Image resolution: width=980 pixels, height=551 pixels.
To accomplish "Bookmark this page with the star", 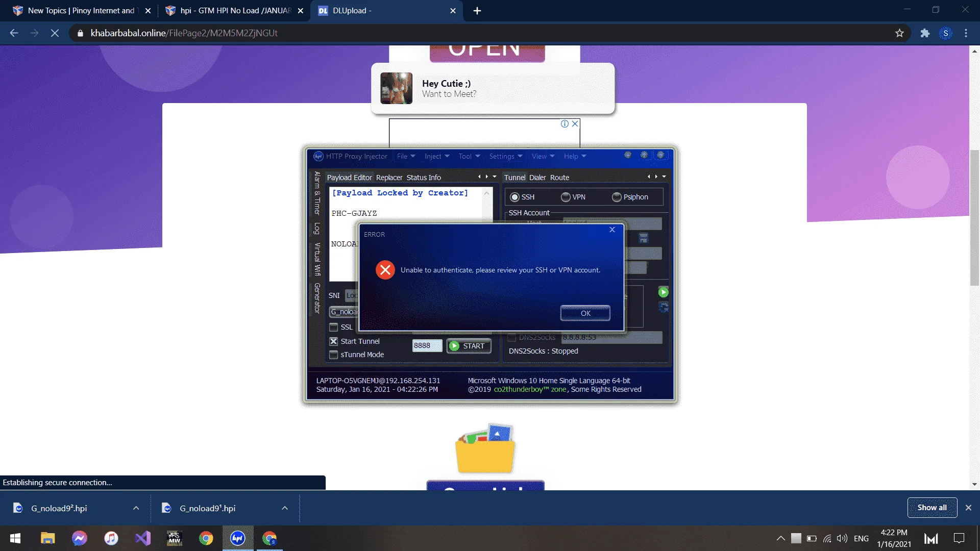I will 899,33.
